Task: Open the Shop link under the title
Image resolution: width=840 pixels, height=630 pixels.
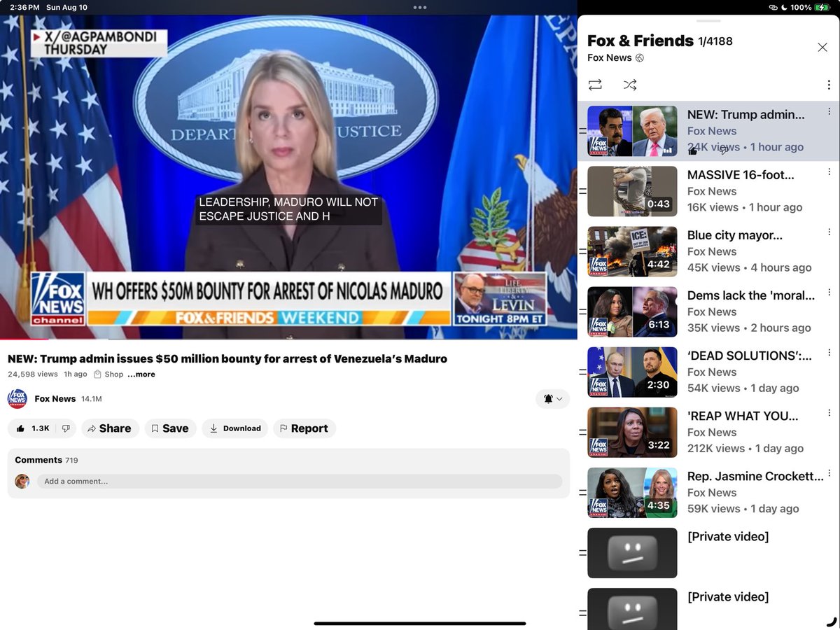Action: point(108,374)
